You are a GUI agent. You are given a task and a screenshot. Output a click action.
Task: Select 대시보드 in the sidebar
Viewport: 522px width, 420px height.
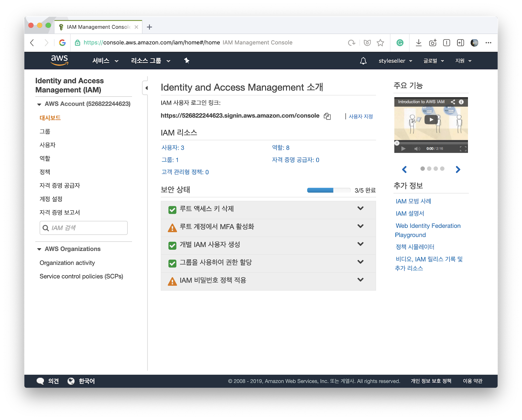click(50, 118)
